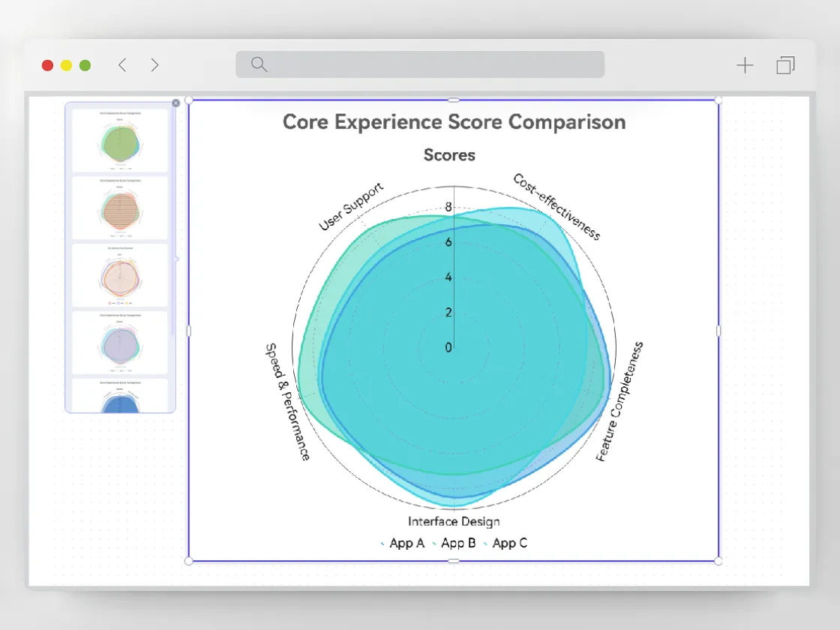Open the tab switcher with the stacked-squares icon
This screenshot has width=840, height=630.
click(785, 65)
